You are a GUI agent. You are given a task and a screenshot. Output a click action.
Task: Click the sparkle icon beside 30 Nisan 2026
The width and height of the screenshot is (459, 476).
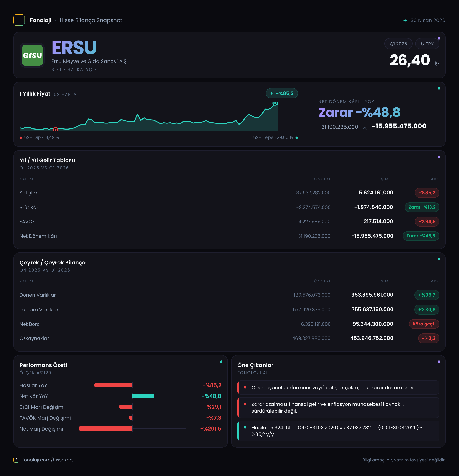tap(405, 20)
